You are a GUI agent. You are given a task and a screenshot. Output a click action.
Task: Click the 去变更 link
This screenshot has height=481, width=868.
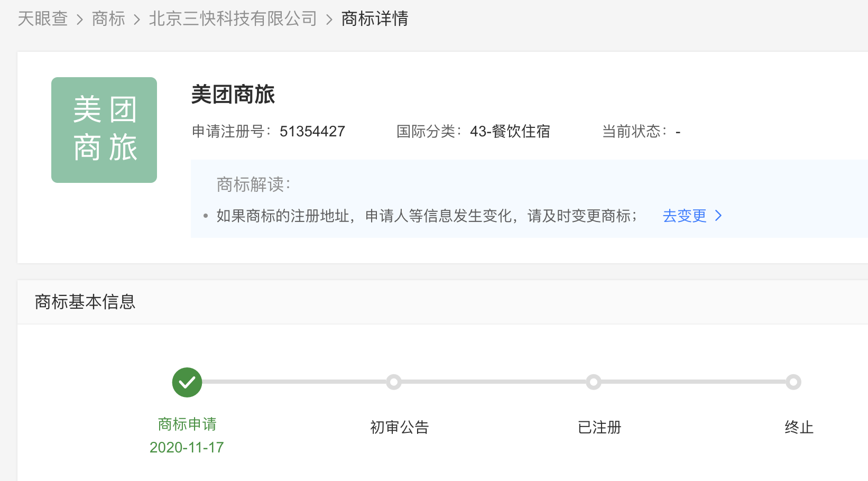(685, 216)
